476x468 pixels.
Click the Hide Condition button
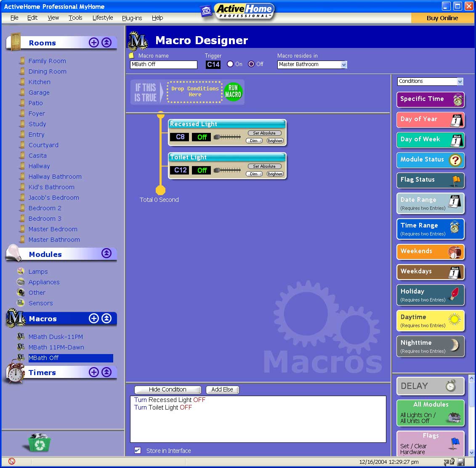[168, 389]
